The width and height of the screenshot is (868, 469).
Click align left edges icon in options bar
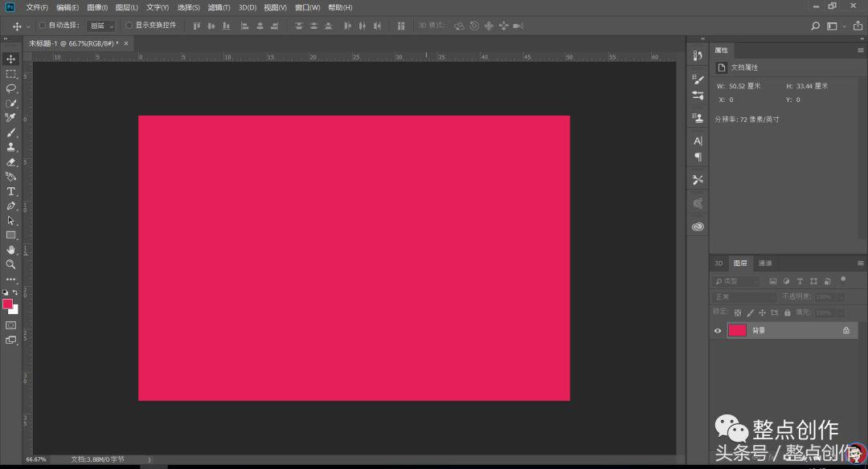244,26
